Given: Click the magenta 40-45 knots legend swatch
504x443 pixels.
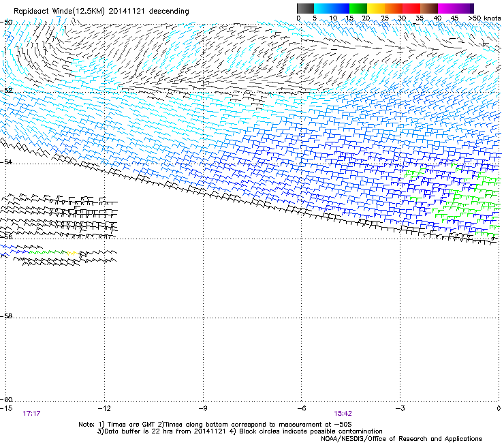Looking at the screenshot, I should [x=447, y=8].
